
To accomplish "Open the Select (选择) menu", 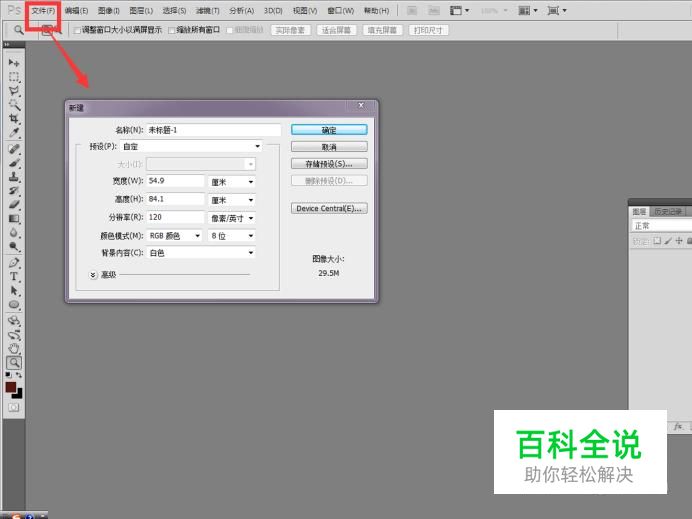I will pos(174,11).
